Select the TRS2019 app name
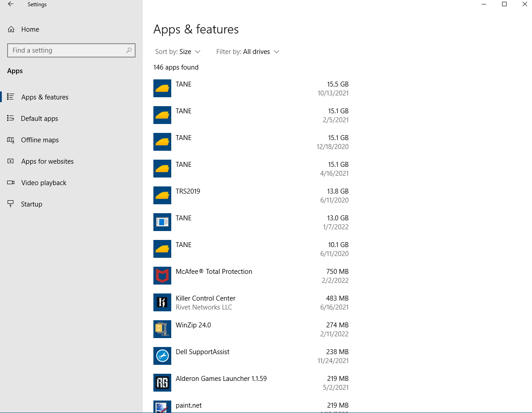 click(x=188, y=191)
